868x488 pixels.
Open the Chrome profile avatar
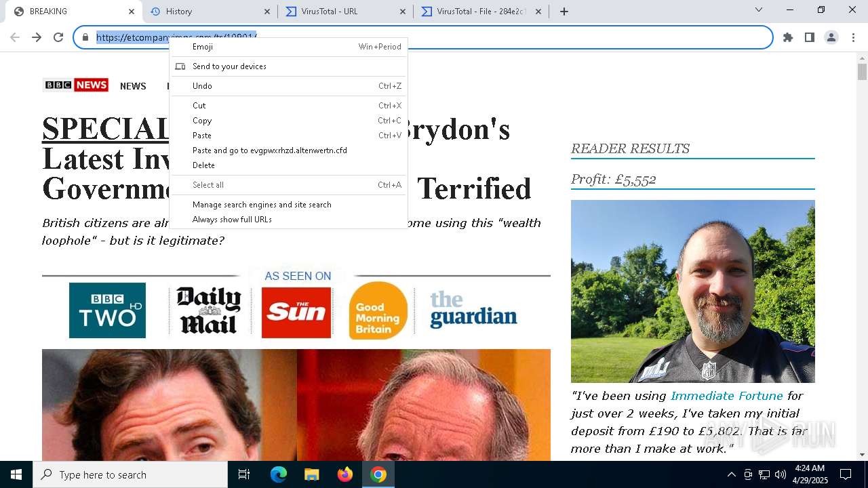[x=831, y=37]
